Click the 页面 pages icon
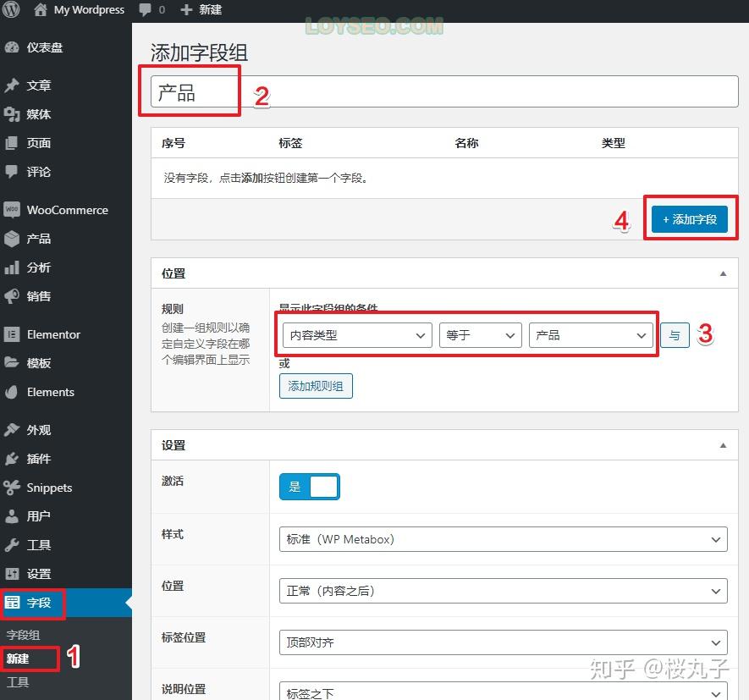This screenshot has height=700, width=749. (12, 143)
